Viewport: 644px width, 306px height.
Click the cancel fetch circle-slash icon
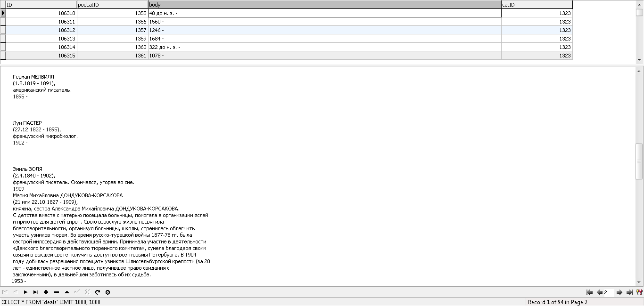(x=107, y=292)
